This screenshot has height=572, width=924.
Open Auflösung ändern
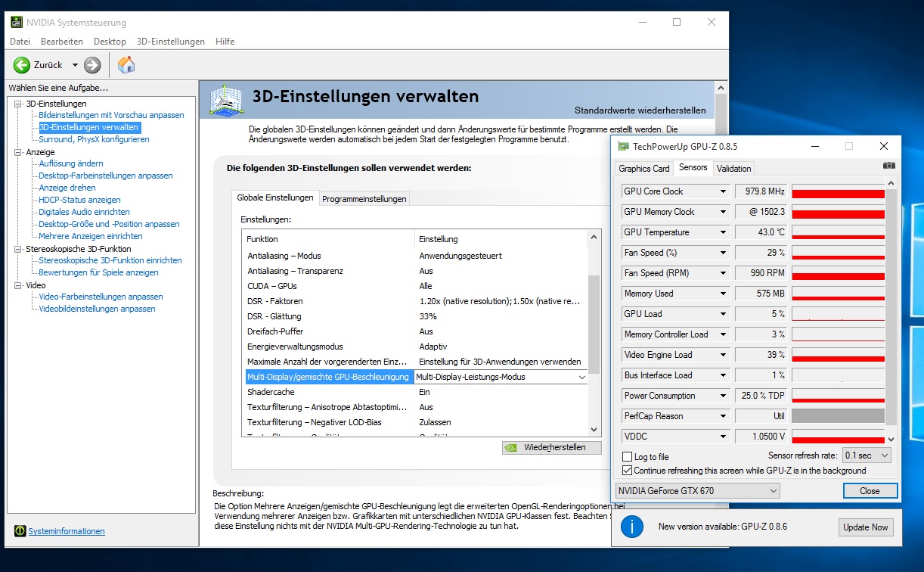pos(71,163)
